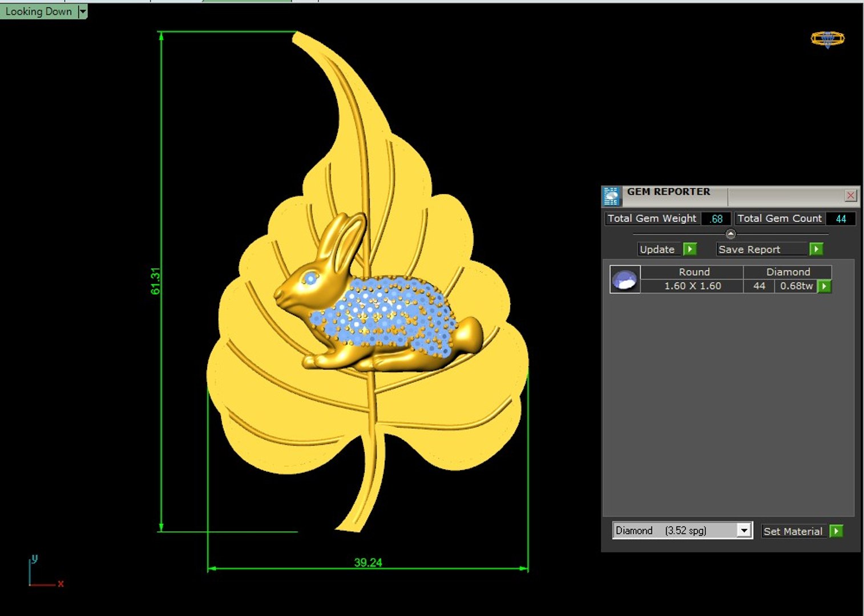Click the Diamond material cell in the table
864x616 pixels.
(788, 272)
